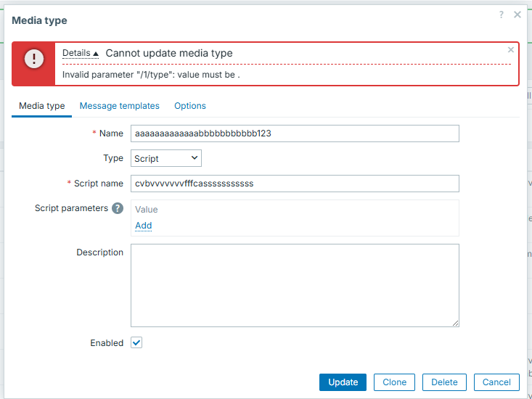This screenshot has width=532, height=399.
Task: Focus the Name input field
Action: pyautogui.click(x=295, y=133)
